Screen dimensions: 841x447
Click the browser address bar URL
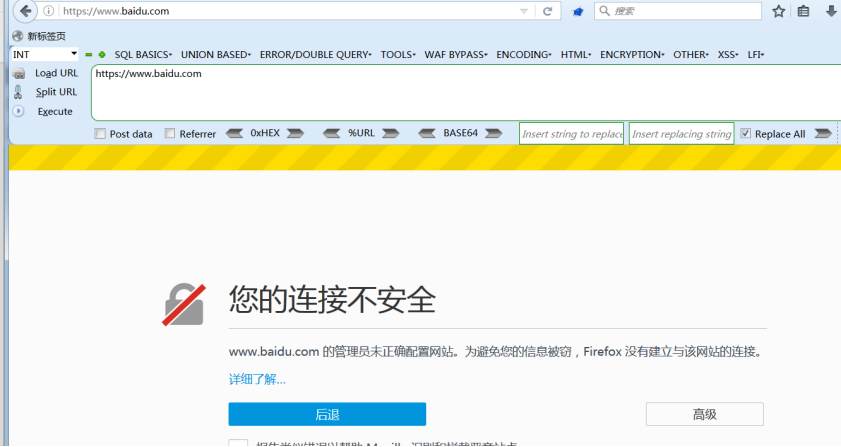click(116, 11)
